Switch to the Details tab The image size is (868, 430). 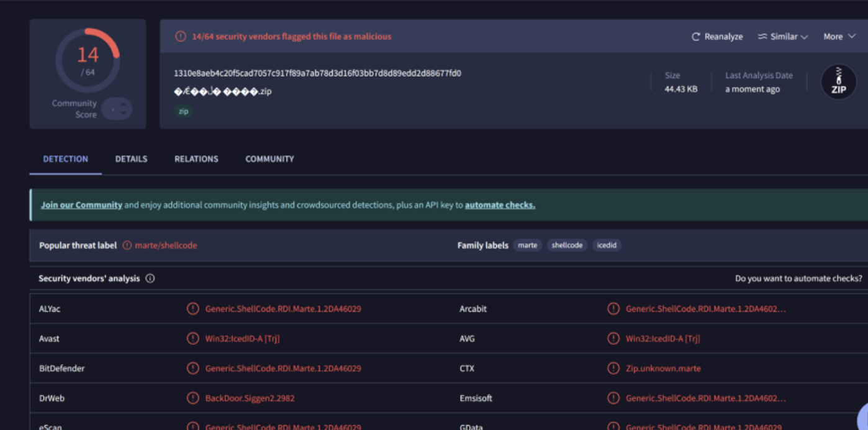(x=131, y=159)
